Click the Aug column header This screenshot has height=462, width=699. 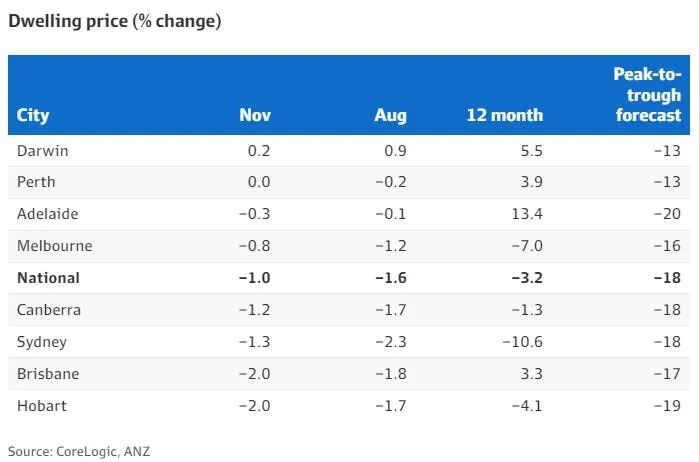point(391,116)
